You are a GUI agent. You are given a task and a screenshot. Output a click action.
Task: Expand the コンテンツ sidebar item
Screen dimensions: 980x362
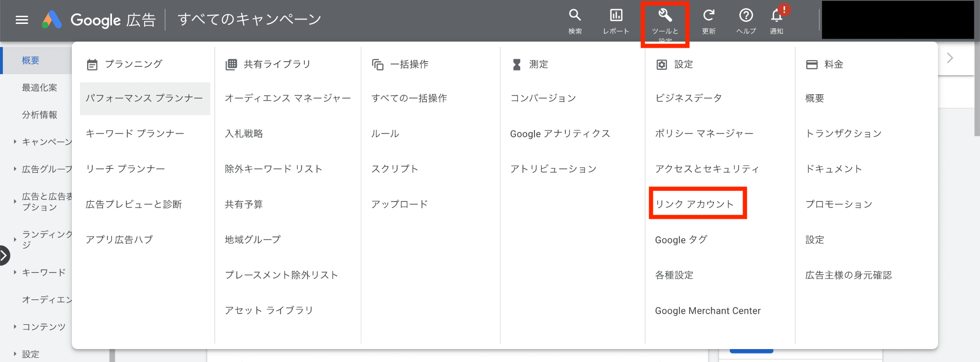coord(15,327)
